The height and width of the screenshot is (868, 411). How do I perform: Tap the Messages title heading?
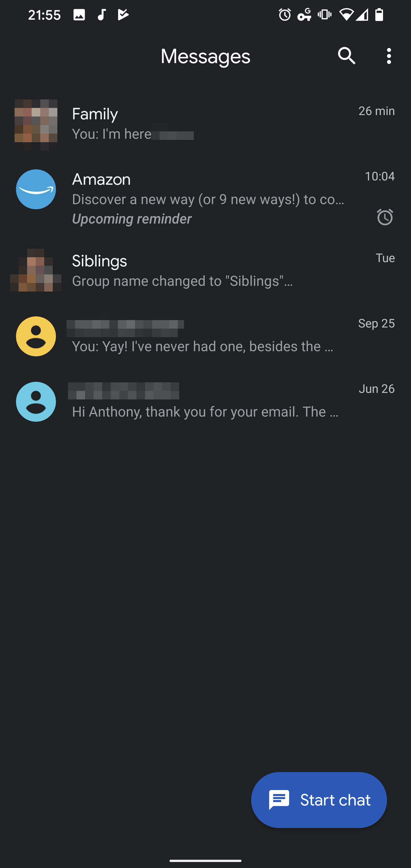coord(205,56)
